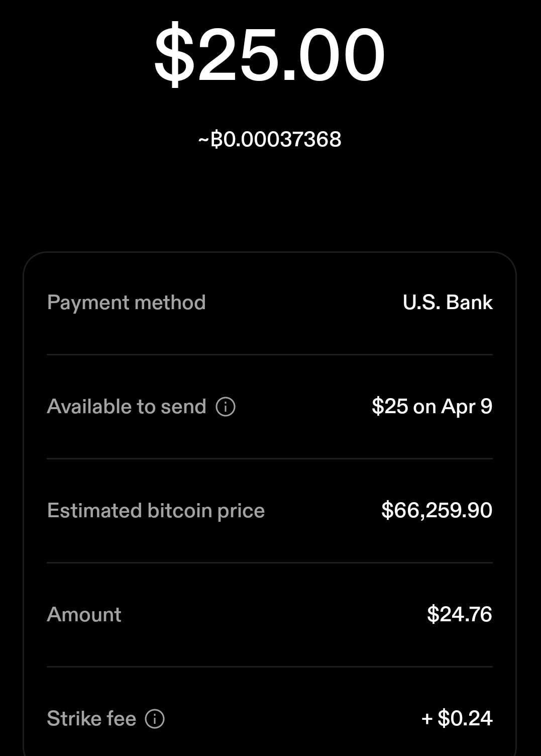The image size is (541, 756).
Task: Click the Payment method label
Action: [126, 303]
